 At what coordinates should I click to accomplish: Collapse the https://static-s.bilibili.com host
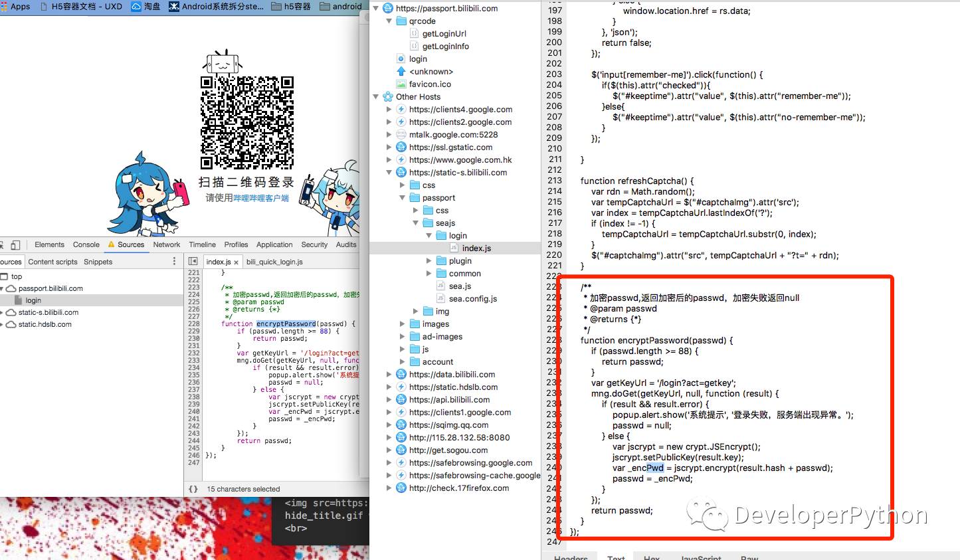(389, 173)
